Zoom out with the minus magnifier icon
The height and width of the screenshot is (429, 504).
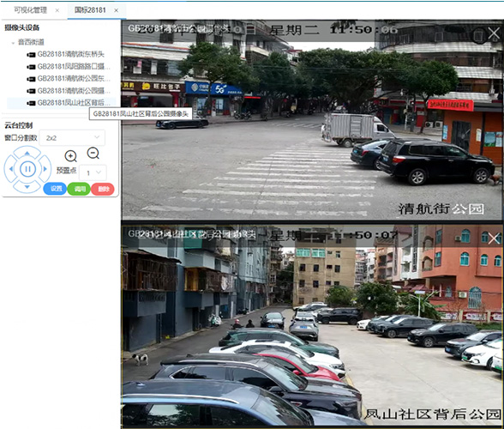click(x=93, y=154)
